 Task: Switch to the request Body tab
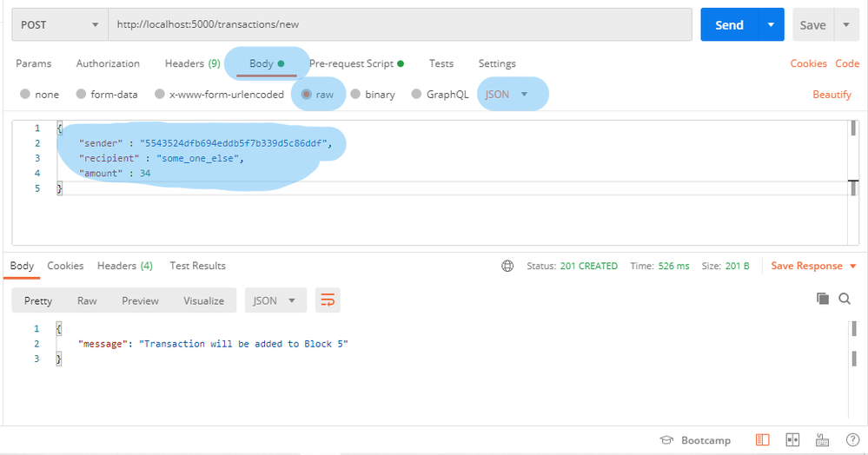[x=267, y=63]
